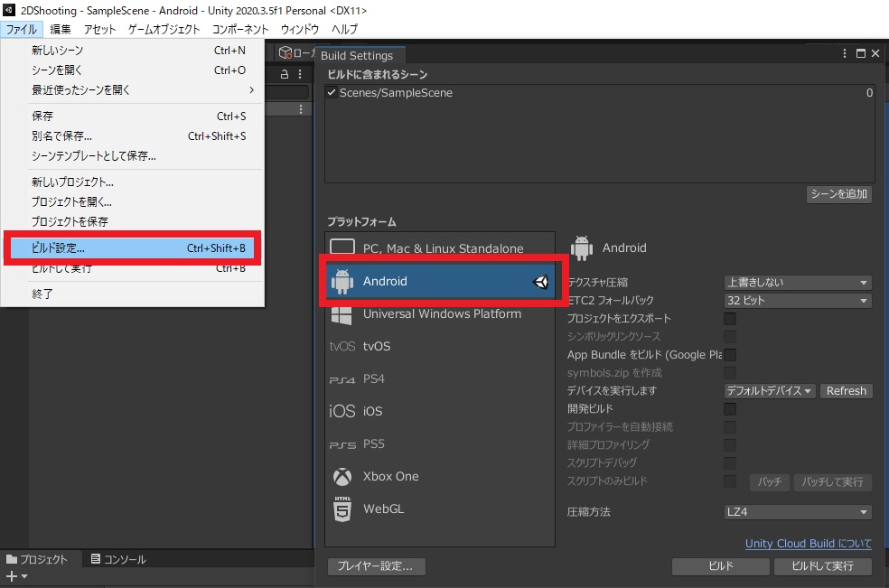Open the 編集 menu
Viewport: 889px width, 588px height.
(61, 29)
